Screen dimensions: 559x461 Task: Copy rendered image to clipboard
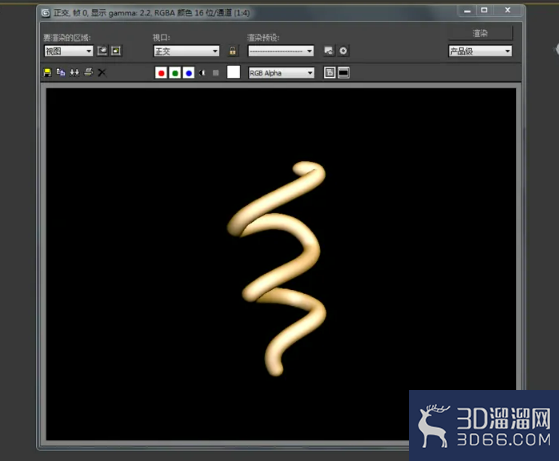tap(61, 73)
